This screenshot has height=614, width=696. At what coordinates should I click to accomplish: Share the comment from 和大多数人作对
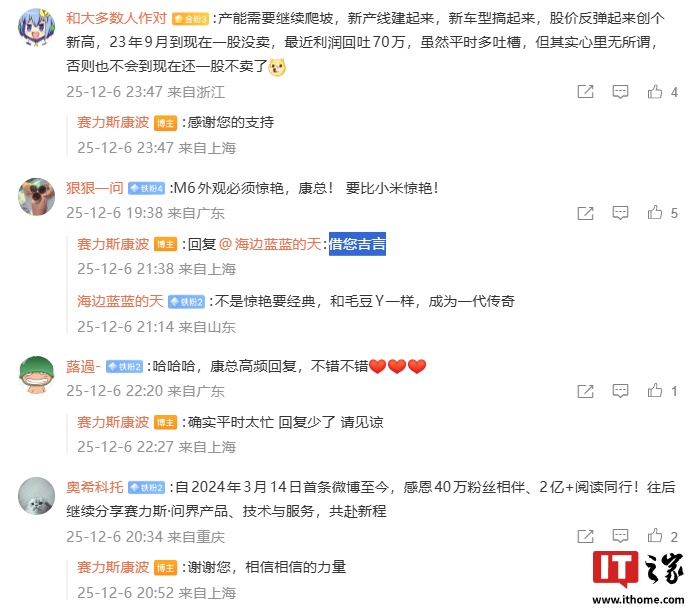tap(585, 92)
